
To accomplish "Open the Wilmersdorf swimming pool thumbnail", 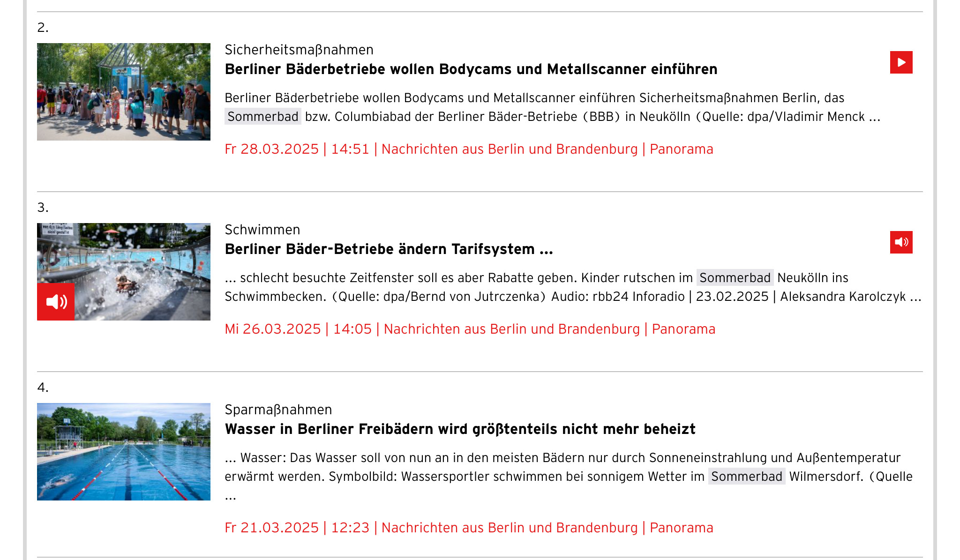I will point(124,452).
